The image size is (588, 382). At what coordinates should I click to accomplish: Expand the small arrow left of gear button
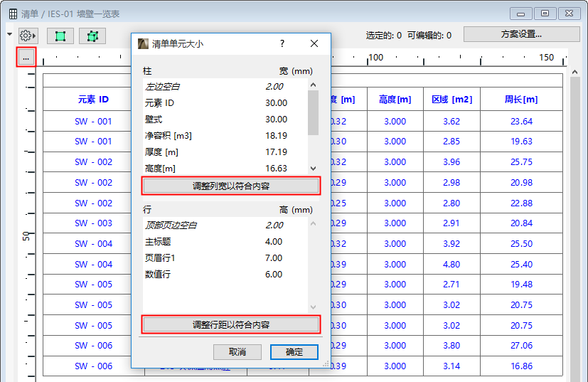click(10, 35)
